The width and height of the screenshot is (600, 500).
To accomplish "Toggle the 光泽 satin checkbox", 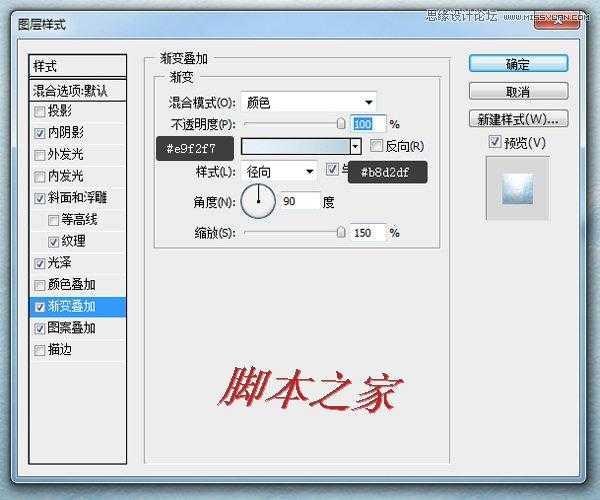I will 39,263.
